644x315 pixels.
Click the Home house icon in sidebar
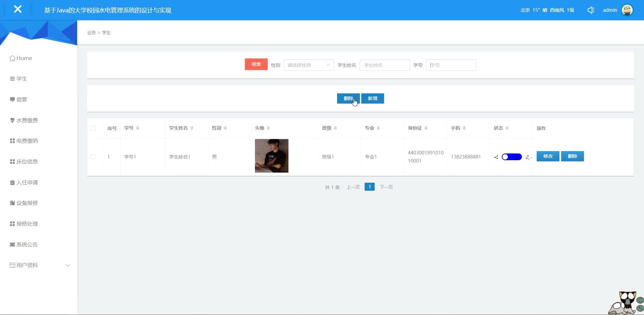click(12, 58)
